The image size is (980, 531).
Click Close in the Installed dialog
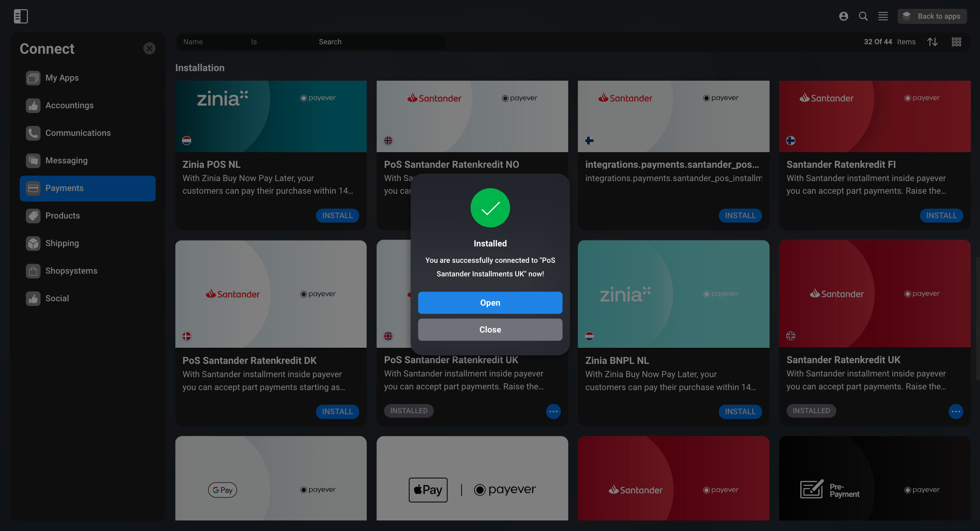click(x=490, y=330)
